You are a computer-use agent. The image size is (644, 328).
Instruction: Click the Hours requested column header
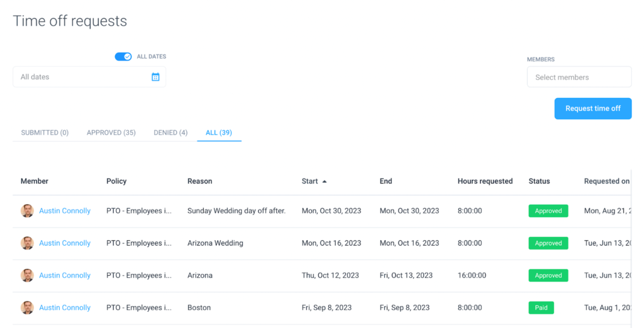[485, 181]
